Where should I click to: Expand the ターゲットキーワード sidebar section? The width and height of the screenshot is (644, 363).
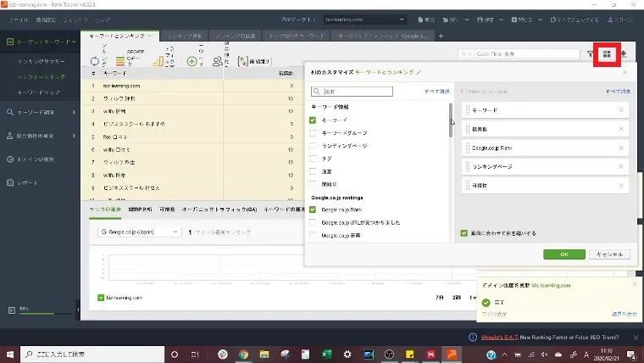click(x=42, y=41)
